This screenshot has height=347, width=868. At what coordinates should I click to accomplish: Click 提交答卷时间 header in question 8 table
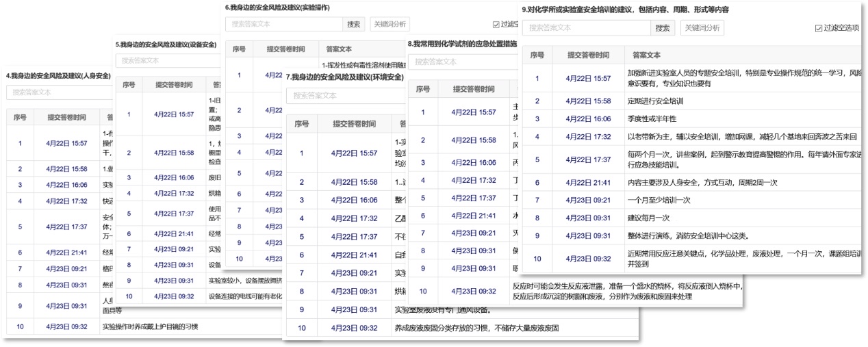click(x=474, y=89)
